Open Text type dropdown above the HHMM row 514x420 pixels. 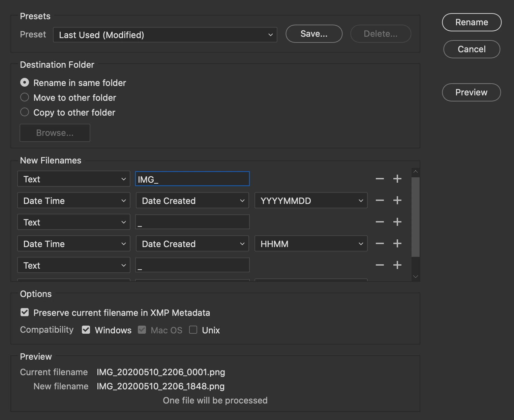click(x=74, y=222)
